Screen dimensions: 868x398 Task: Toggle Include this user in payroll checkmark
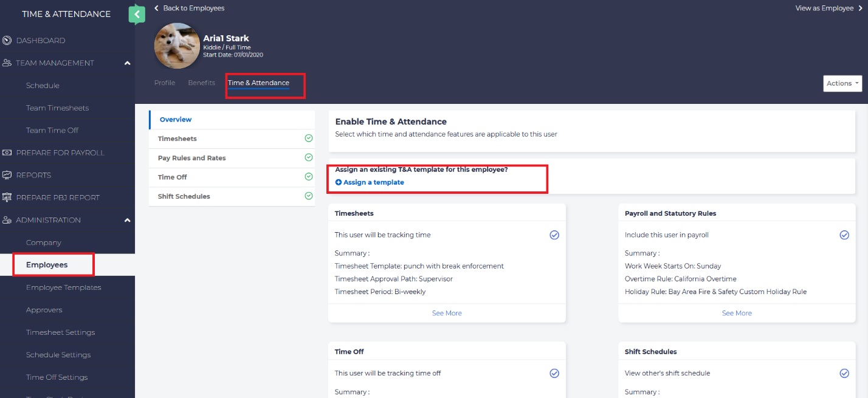tap(844, 235)
